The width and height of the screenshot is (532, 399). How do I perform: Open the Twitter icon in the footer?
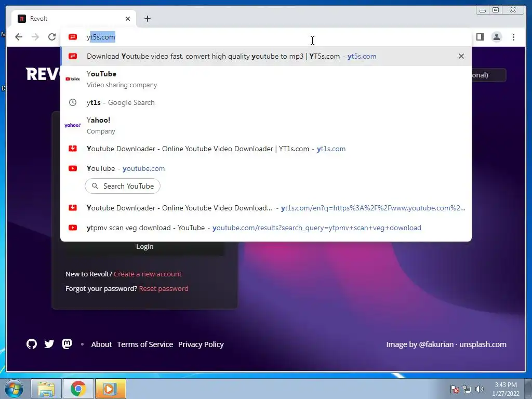(x=49, y=344)
